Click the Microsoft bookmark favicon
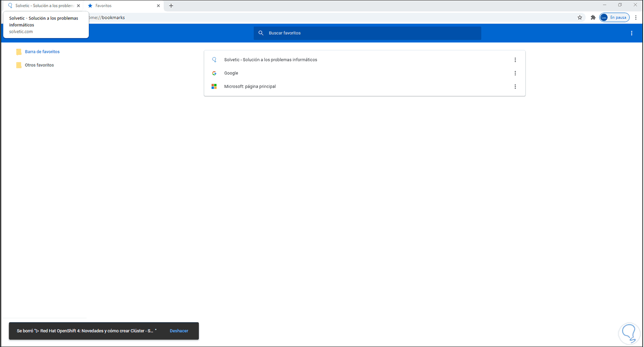Screen dimensions: 644x347 pyautogui.click(x=214, y=87)
